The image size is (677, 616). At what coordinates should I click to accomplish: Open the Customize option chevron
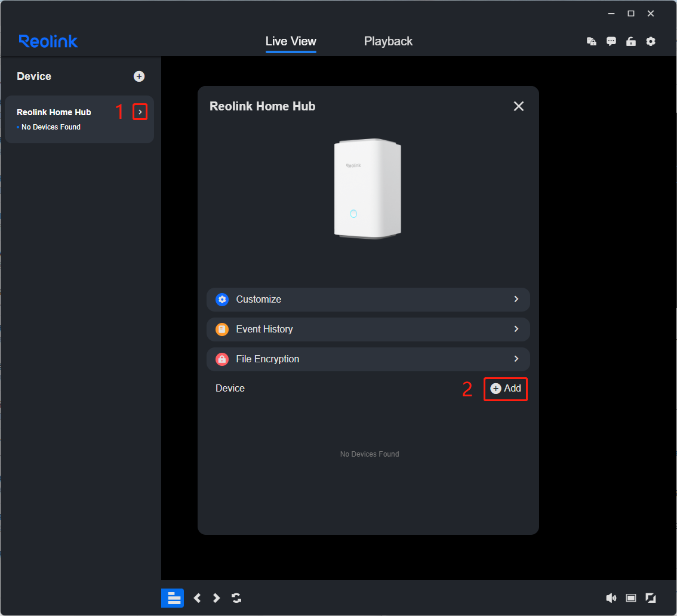coord(516,300)
